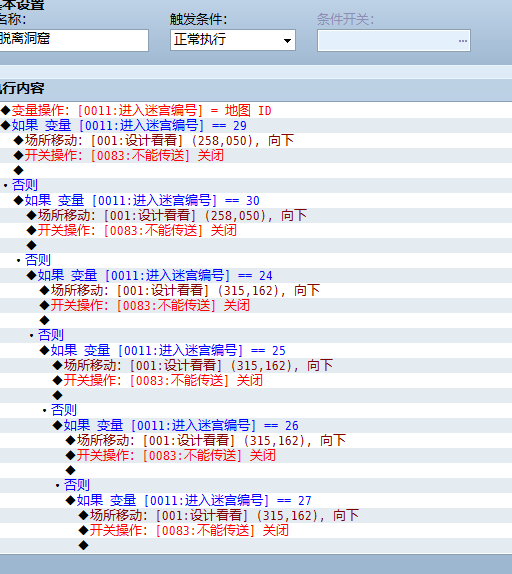Viewport: 512px width, 574px height.
Task: Select the empty command line under == 26 branch
Action: coord(256,470)
